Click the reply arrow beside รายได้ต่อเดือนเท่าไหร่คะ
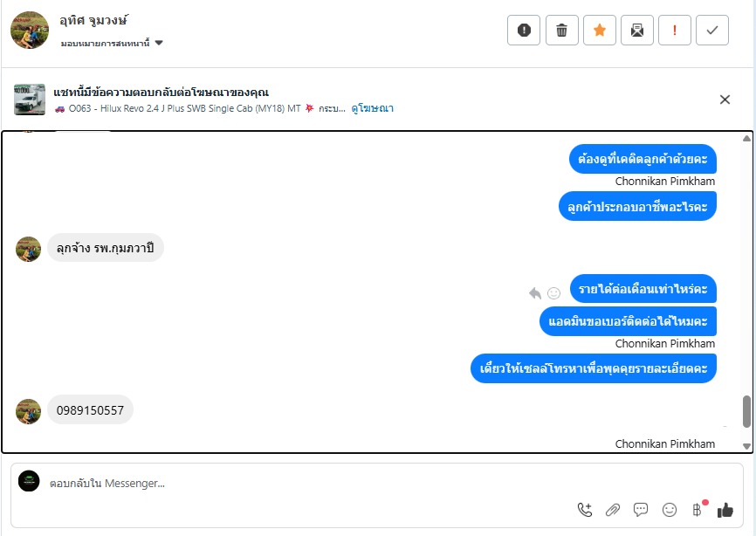This screenshot has height=536, width=756. click(534, 293)
